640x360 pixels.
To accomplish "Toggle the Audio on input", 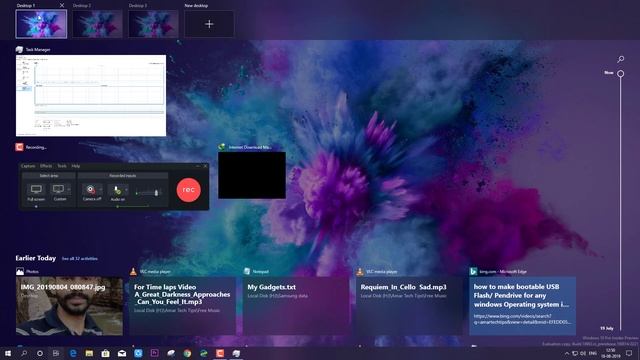I will point(118,192).
